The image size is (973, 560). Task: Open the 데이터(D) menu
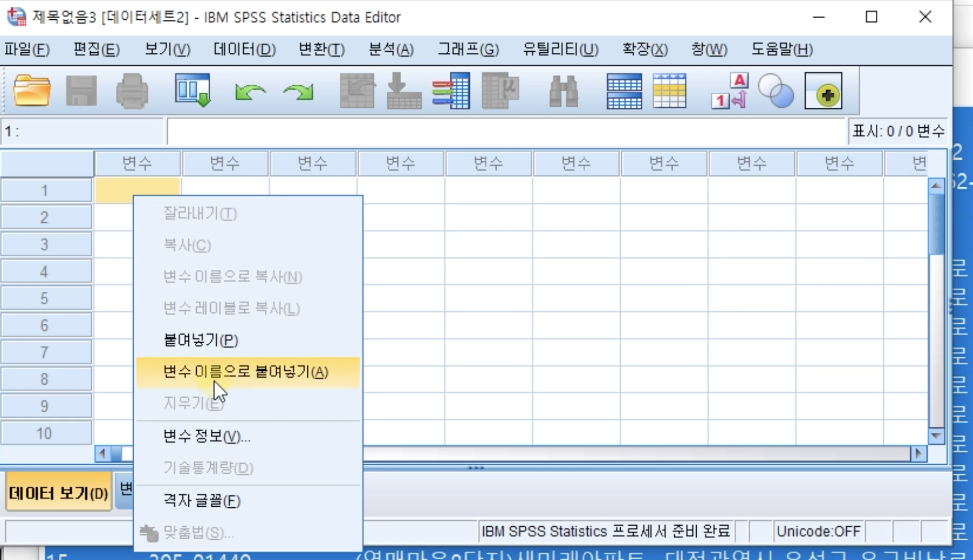[244, 49]
